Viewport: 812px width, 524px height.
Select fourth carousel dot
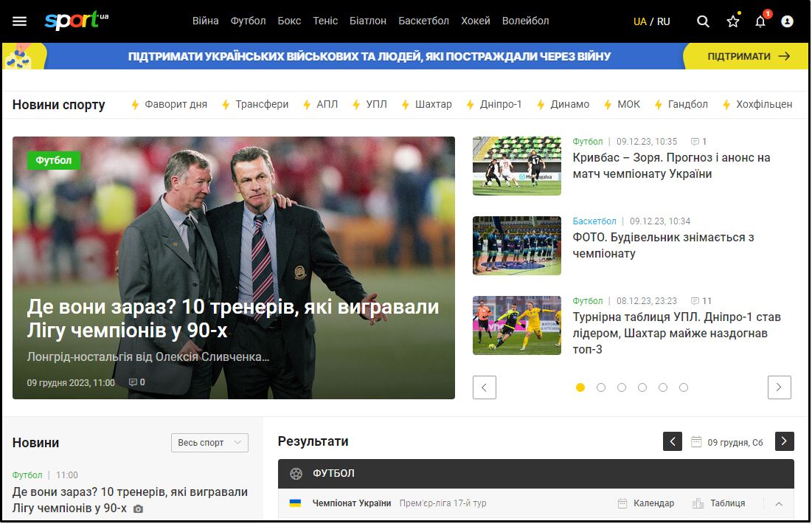click(x=642, y=387)
